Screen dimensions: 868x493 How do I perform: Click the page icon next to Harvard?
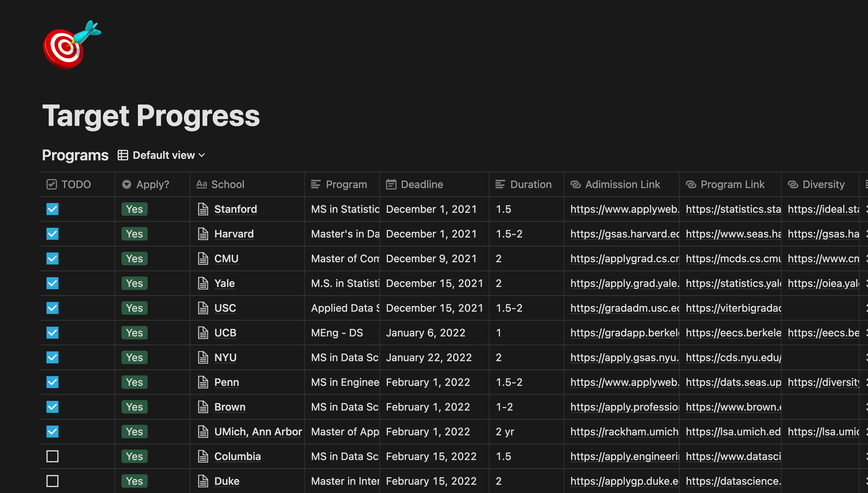[x=203, y=234]
